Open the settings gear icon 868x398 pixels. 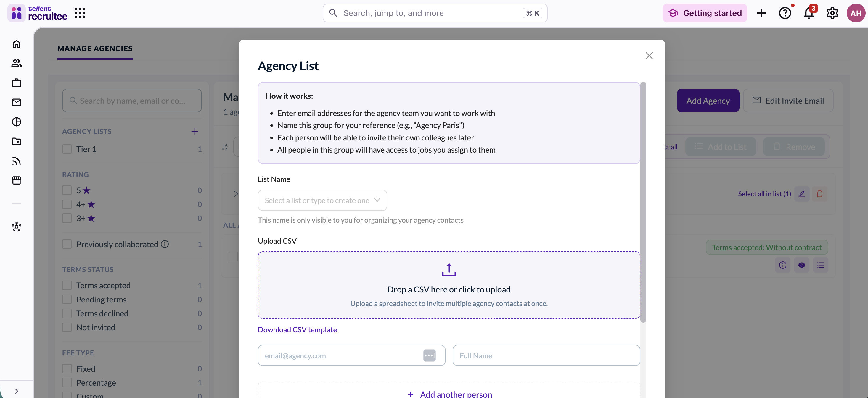pyautogui.click(x=832, y=13)
